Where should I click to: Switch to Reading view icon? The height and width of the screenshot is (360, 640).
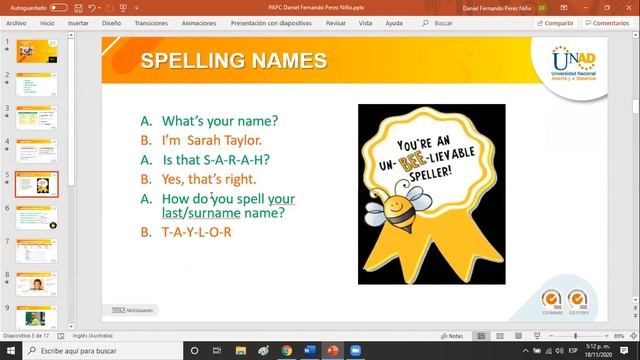click(x=518, y=336)
